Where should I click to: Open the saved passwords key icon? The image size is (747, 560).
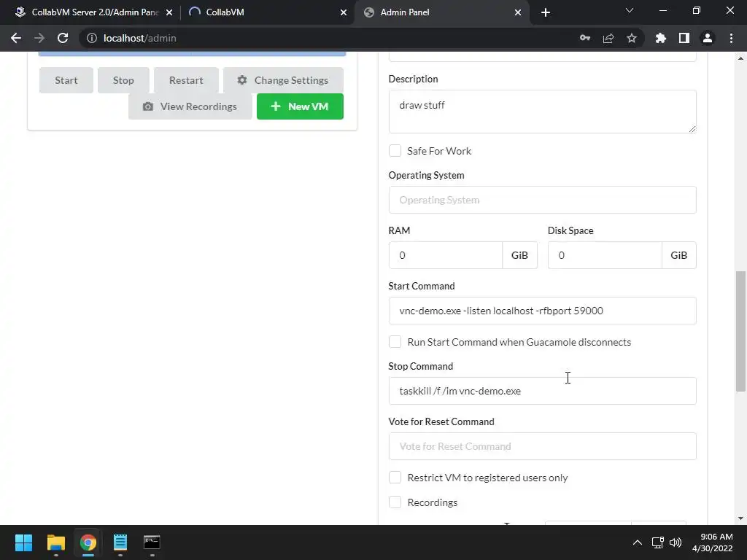click(x=585, y=38)
